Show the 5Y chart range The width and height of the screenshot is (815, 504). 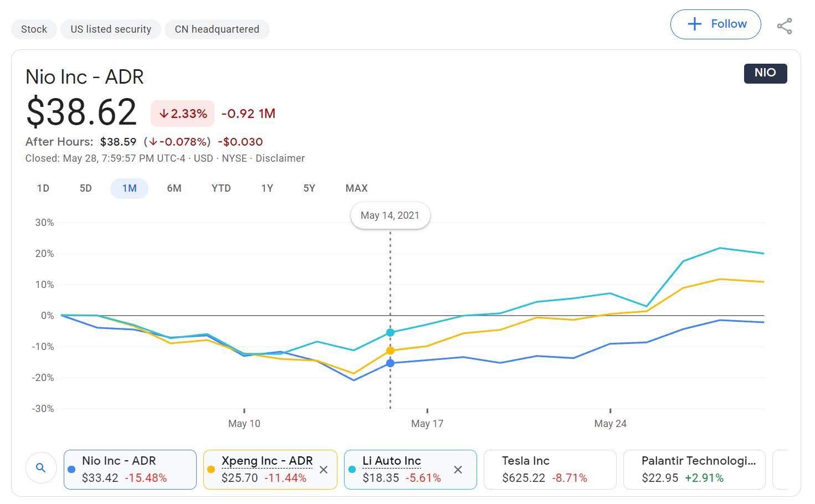[x=309, y=188]
